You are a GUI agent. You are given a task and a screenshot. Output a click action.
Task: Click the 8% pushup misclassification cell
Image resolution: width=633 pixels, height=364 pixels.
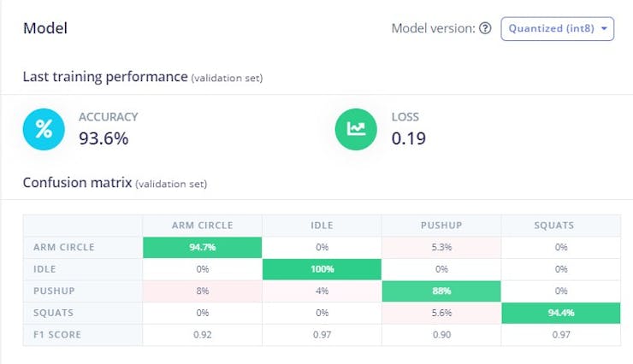coord(202,291)
